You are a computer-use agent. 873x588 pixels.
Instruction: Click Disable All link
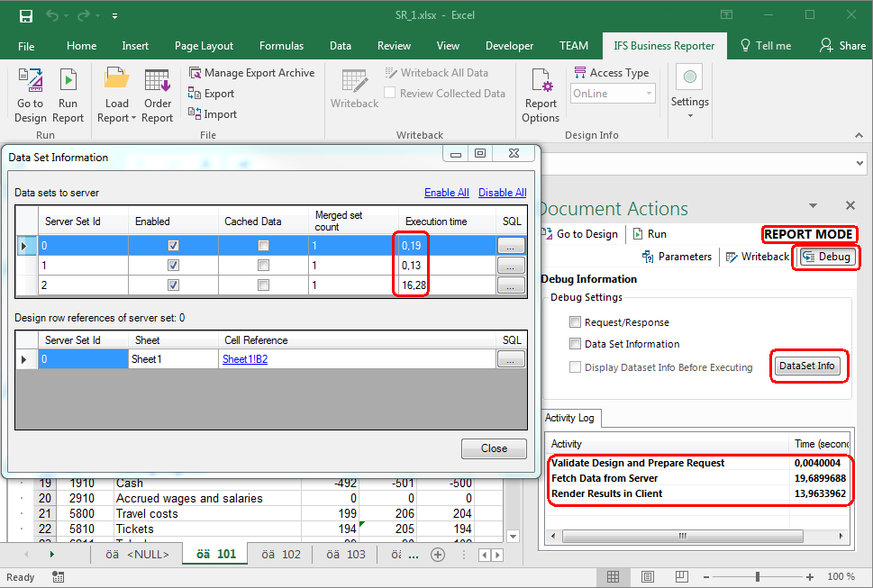[502, 193]
